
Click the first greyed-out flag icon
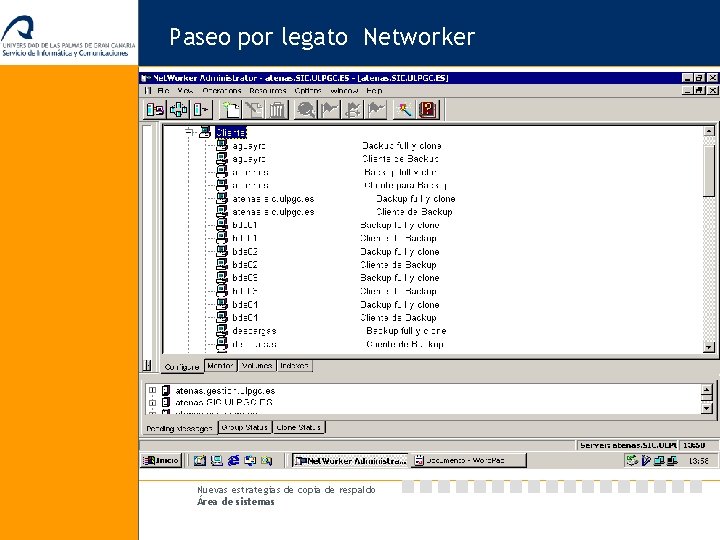(x=329, y=110)
